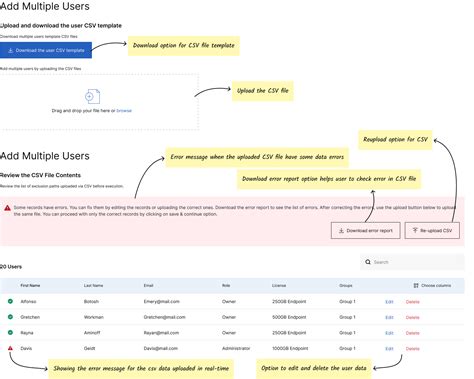The width and height of the screenshot is (474, 379).
Task: Click the Email column header
Action: tap(148, 286)
